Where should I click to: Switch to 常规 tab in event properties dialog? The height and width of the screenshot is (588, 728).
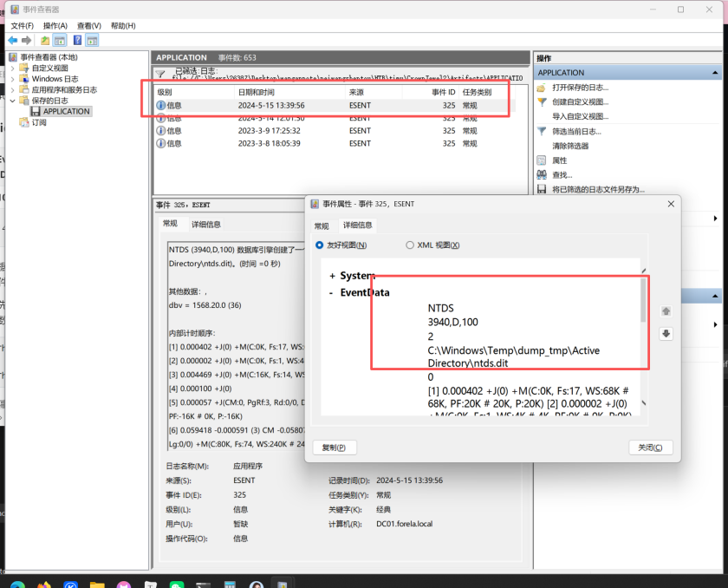click(322, 225)
